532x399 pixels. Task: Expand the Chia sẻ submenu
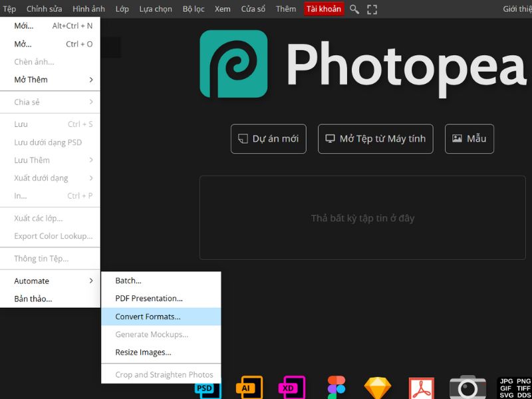[x=50, y=102]
